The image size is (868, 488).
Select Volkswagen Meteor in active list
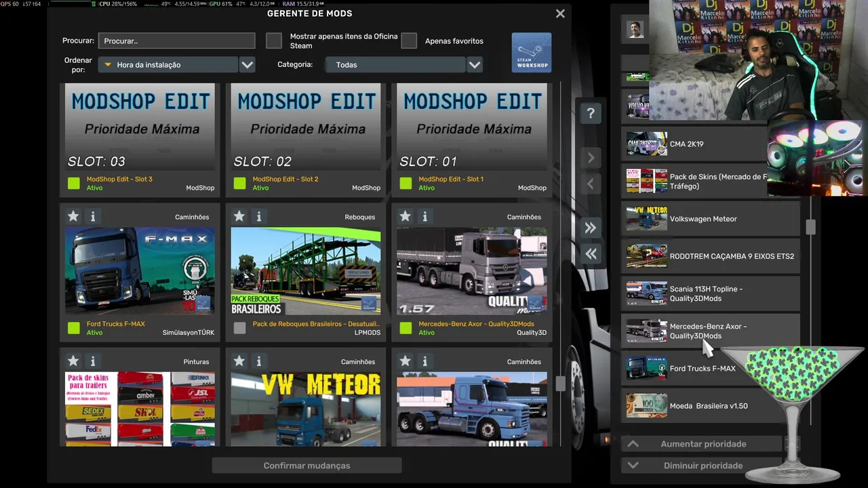click(711, 219)
